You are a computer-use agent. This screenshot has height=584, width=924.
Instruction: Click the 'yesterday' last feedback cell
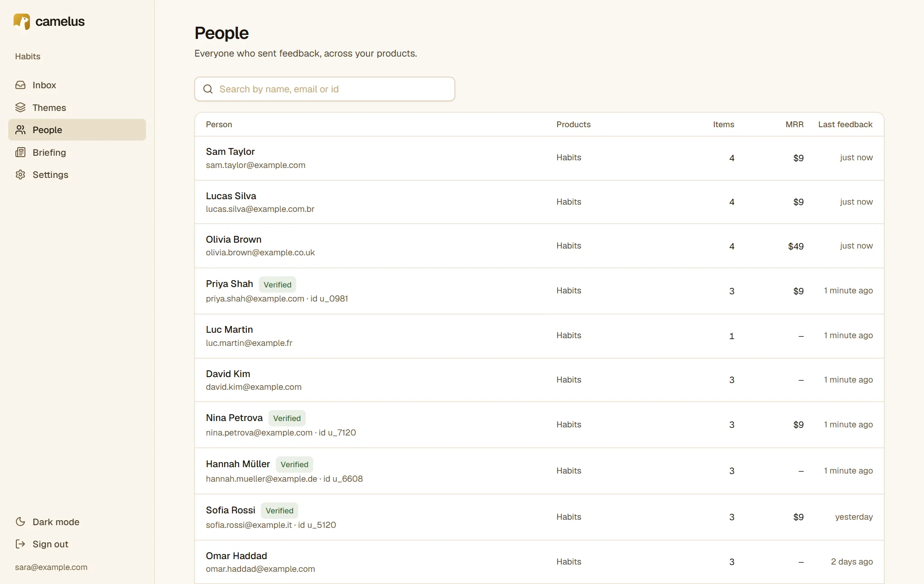(854, 517)
